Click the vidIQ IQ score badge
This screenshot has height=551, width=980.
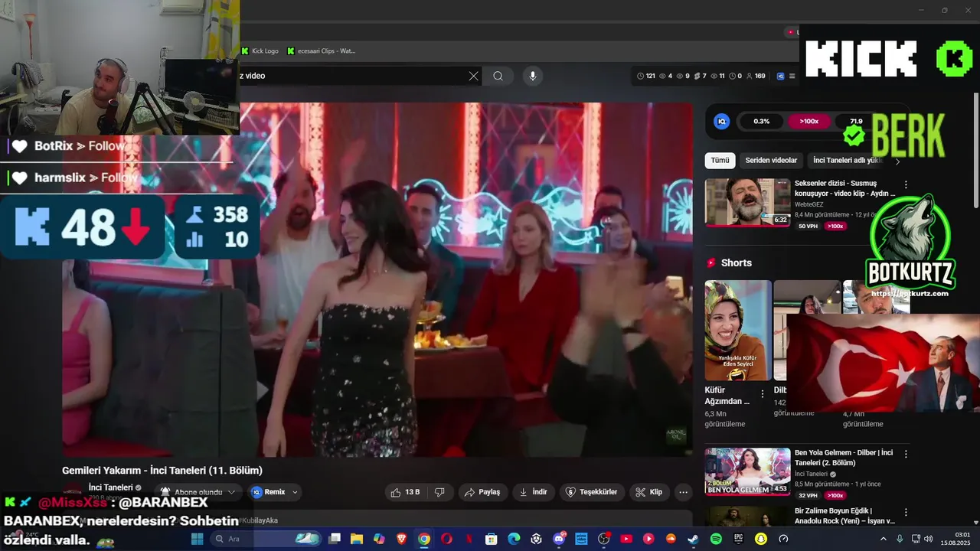721,121
